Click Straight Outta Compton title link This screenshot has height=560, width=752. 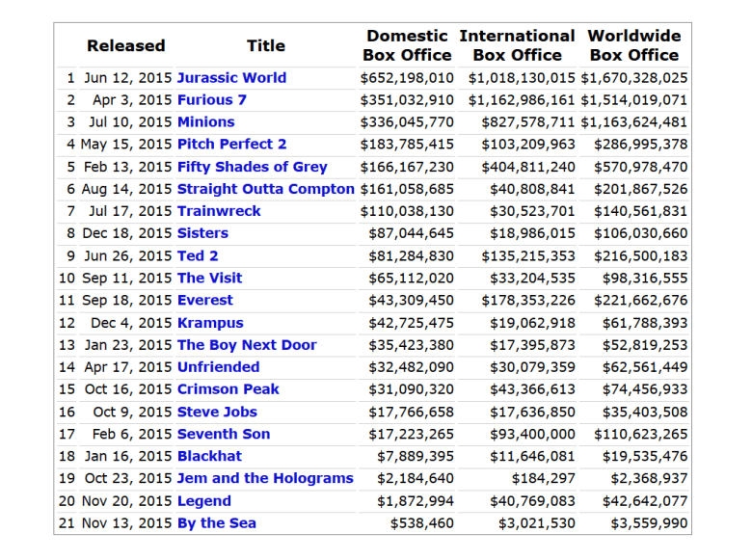coord(265,189)
